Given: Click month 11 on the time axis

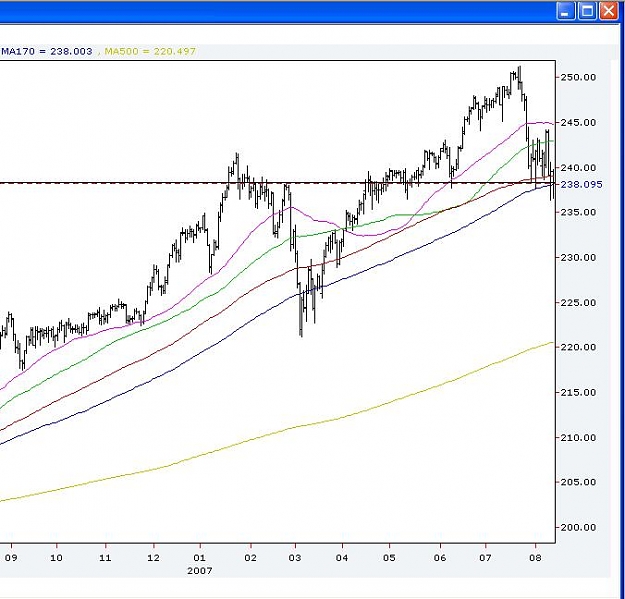Looking at the screenshot, I should tap(105, 558).
